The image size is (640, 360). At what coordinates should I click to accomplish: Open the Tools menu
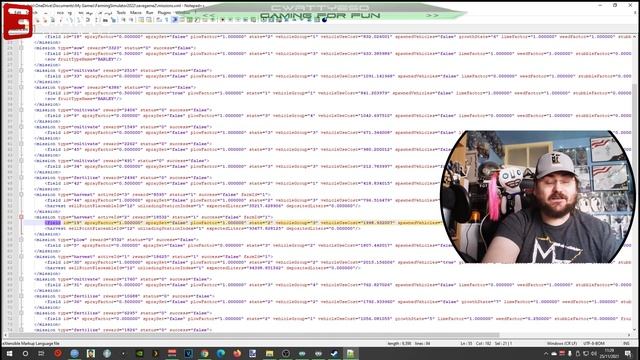click(x=121, y=13)
